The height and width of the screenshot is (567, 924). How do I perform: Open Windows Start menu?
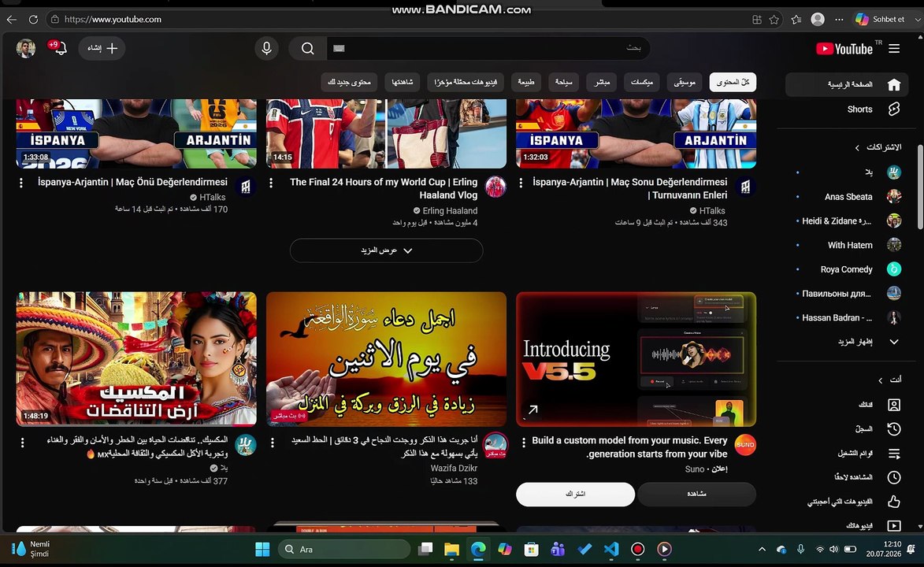(x=262, y=550)
